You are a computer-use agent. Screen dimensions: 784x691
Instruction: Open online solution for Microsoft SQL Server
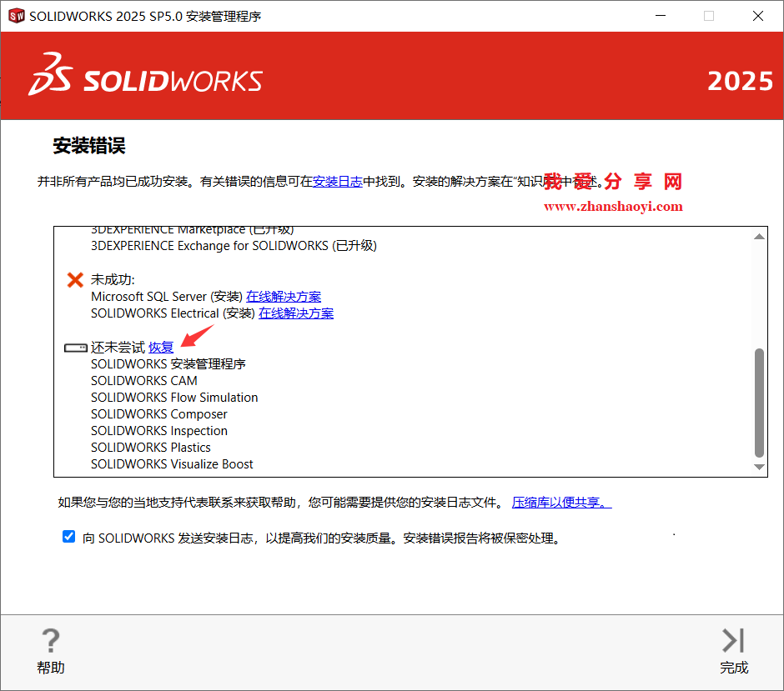(284, 297)
